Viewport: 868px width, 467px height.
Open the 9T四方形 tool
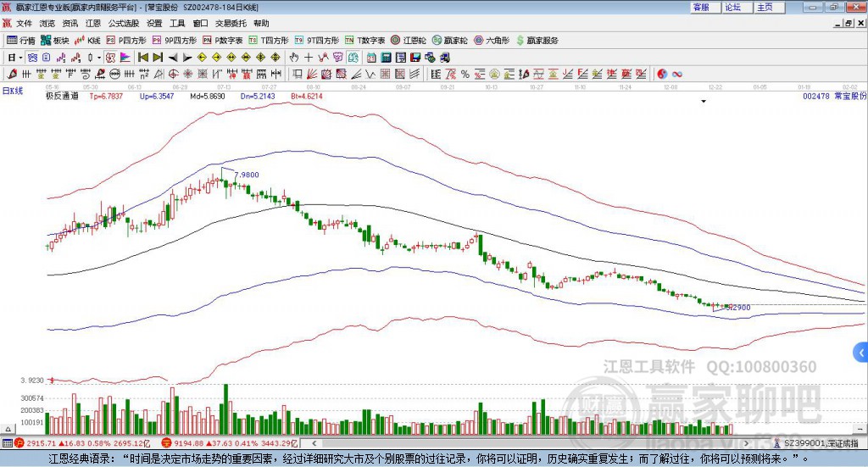(317, 41)
